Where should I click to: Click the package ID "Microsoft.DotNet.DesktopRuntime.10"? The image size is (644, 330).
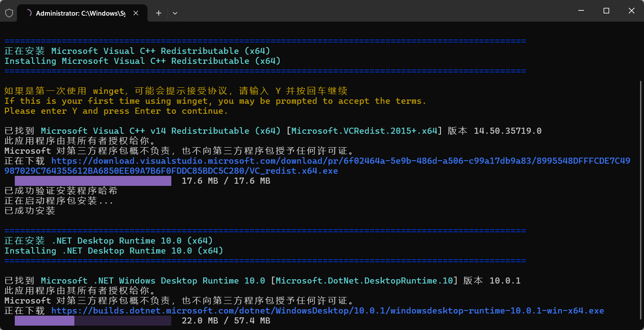click(364, 281)
